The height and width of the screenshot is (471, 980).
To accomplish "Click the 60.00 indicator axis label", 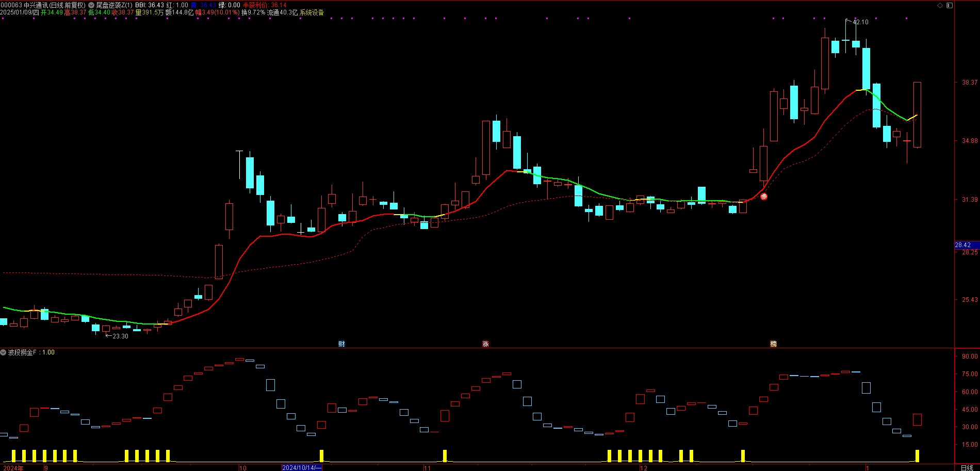I will point(970,392).
